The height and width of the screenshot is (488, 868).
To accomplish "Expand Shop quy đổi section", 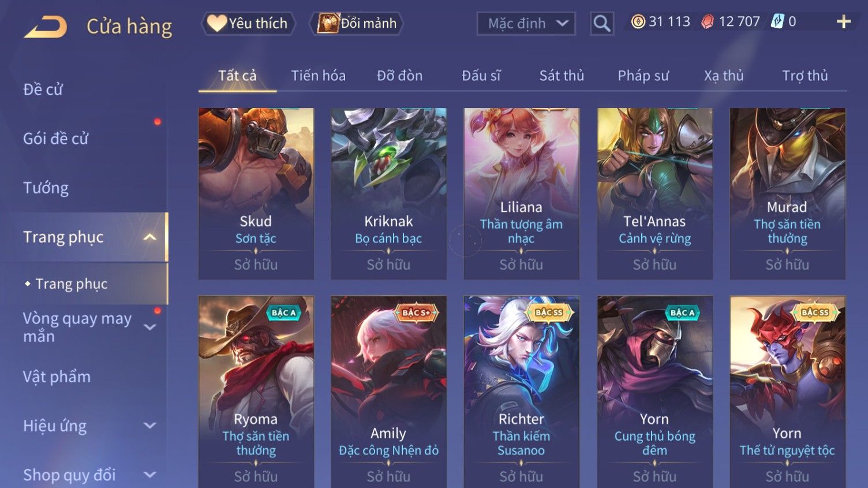I will (x=149, y=475).
